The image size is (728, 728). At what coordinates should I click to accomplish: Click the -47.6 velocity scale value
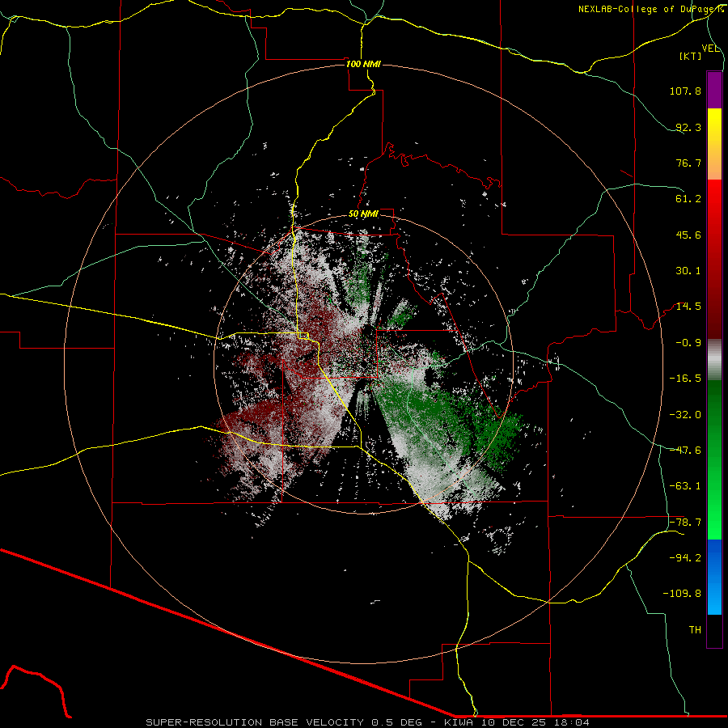685,451
